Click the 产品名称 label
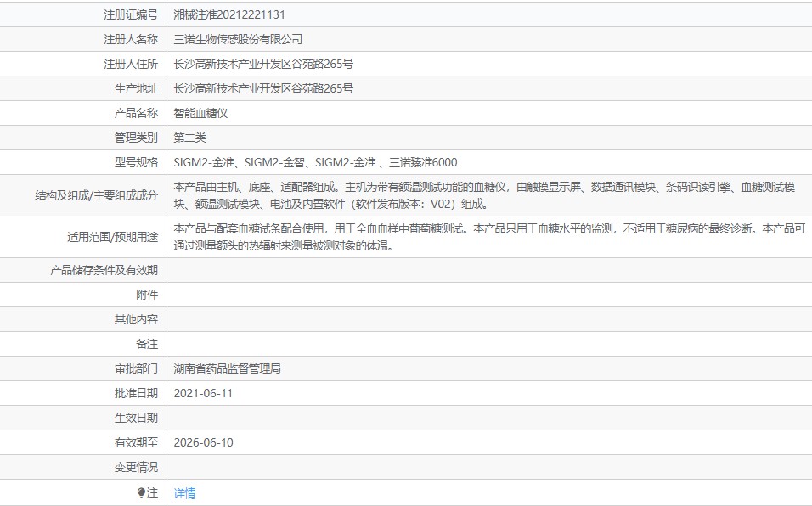Screen dimensions: 812x506 [136, 113]
